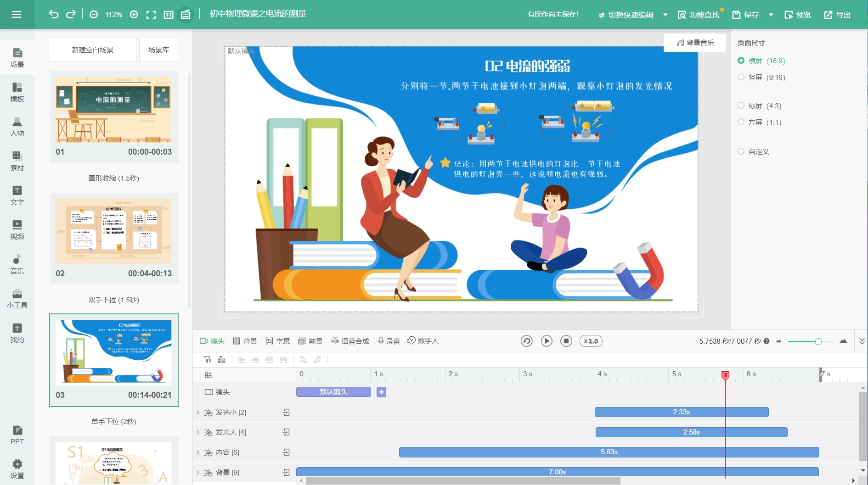Open the Settings (设置) panel
868x485 pixels.
(17, 469)
